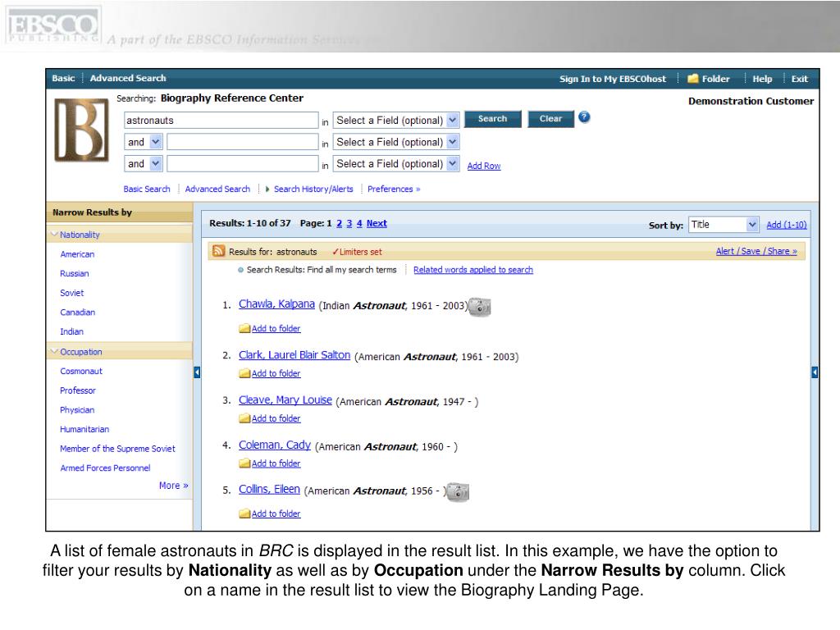The image size is (840, 630).
Task: Click the astronauts search input field
Action: click(221, 120)
